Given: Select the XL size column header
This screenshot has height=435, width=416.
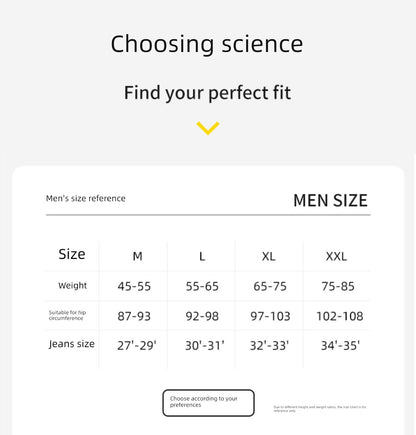Looking at the screenshot, I should [269, 256].
